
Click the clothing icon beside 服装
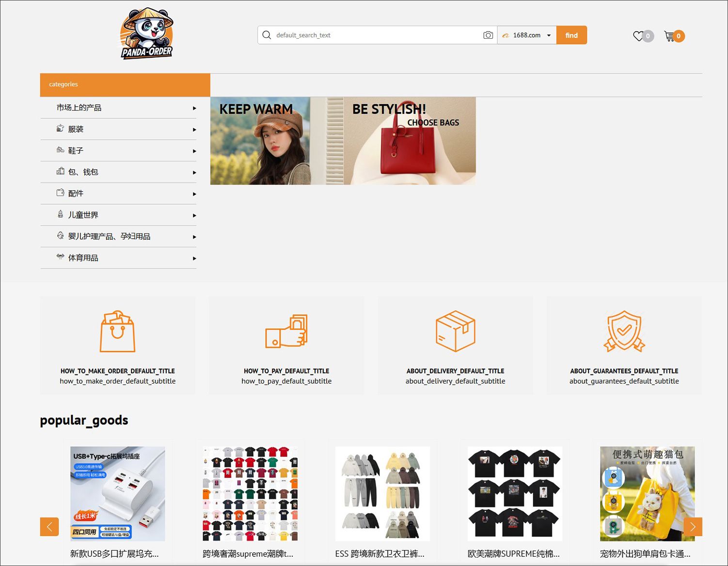(x=60, y=129)
